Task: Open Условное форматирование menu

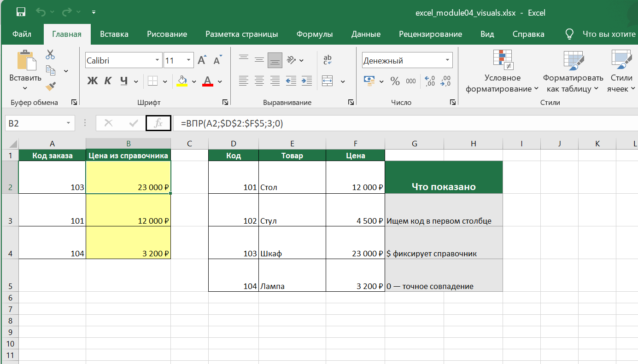Action: 502,71
